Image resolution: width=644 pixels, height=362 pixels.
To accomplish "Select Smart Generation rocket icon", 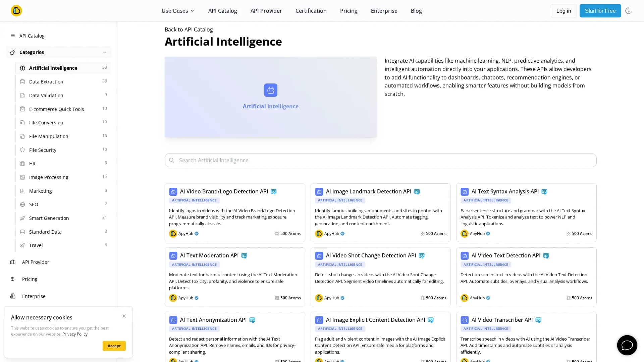I will (22, 218).
